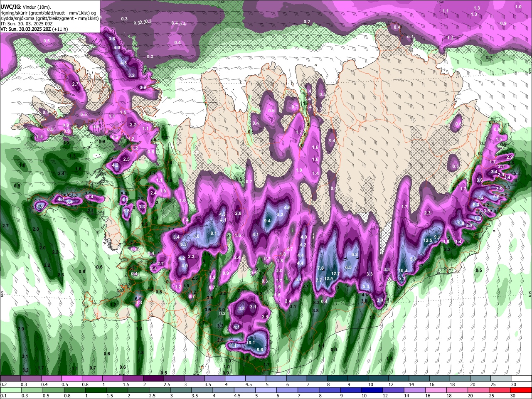Pick the light violet swatch above 14 in rain scale

414,390
